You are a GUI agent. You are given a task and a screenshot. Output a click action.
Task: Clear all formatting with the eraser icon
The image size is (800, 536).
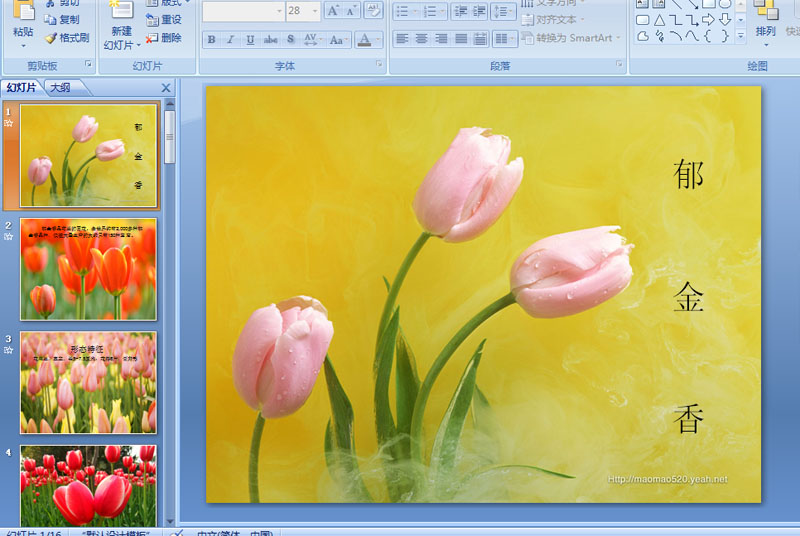pos(373,11)
